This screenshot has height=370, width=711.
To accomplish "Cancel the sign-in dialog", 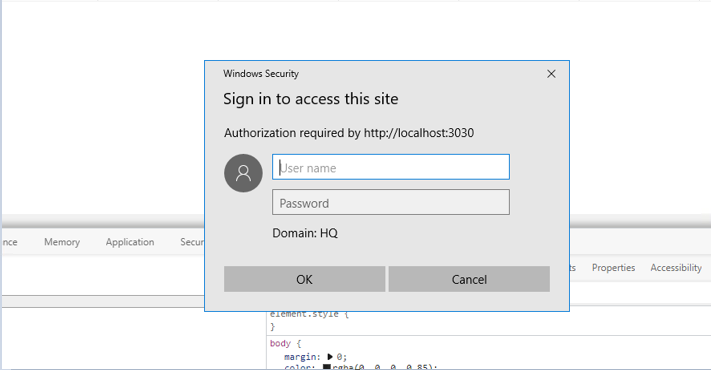I will coord(469,279).
